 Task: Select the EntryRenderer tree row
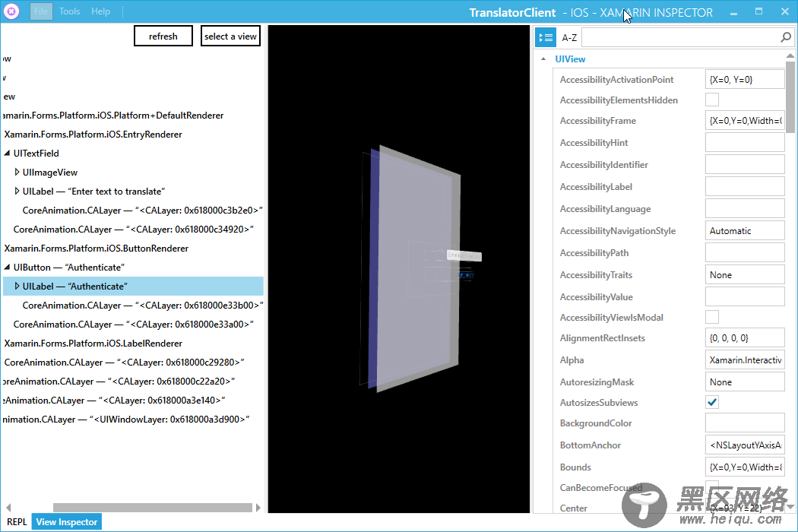[93, 135]
